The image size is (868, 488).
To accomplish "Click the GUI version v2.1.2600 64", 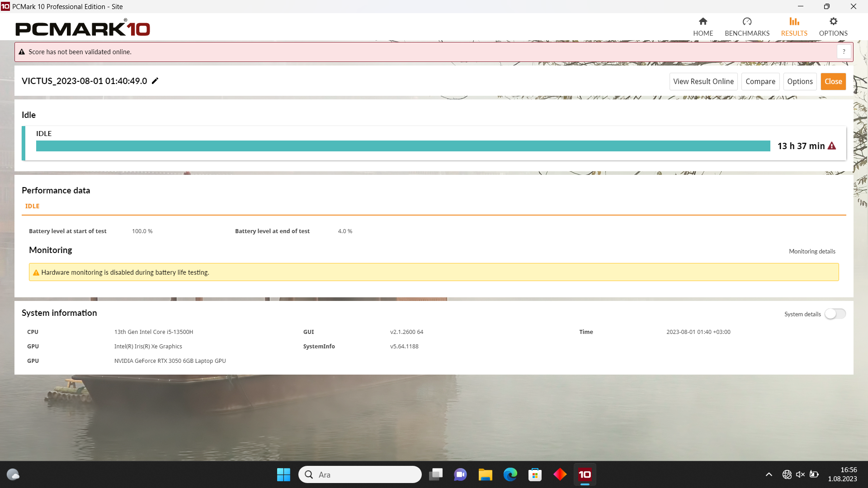I will point(406,332).
